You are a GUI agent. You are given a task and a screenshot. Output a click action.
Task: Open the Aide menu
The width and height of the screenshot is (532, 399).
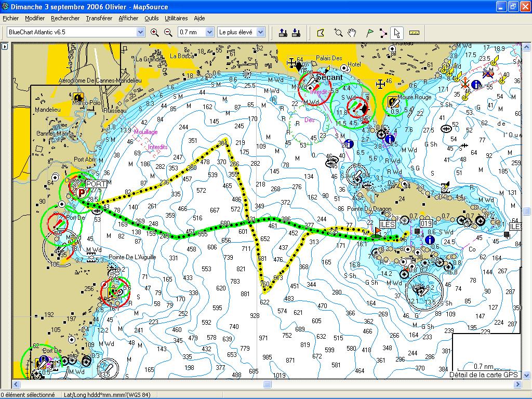(x=199, y=18)
